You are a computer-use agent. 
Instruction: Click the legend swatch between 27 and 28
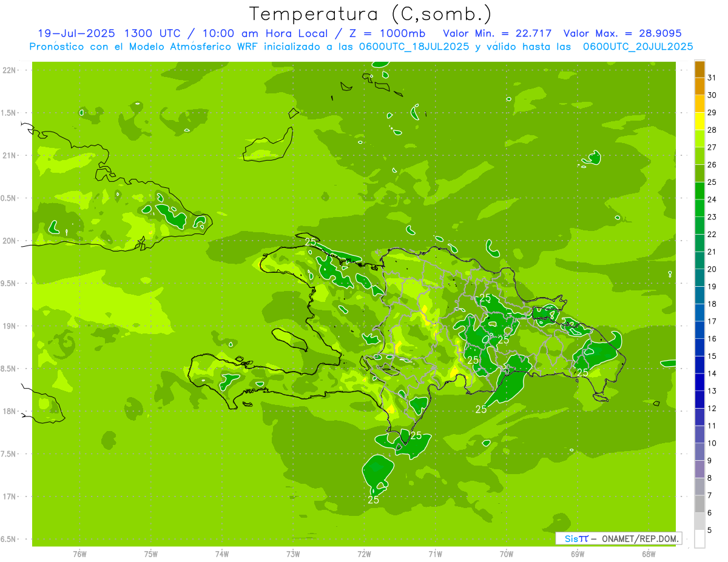click(x=699, y=139)
